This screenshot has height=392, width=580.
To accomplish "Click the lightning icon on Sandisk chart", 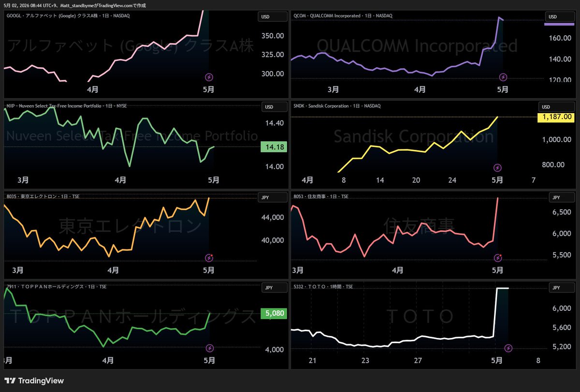I will (x=497, y=167).
